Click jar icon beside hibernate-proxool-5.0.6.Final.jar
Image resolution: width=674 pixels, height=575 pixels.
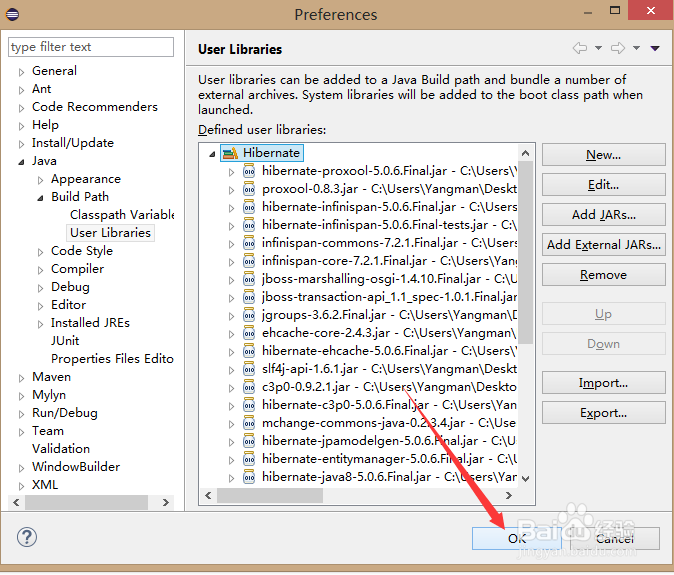pos(249,171)
